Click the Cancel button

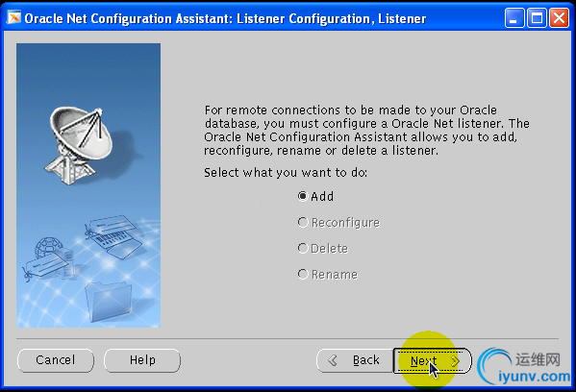coord(56,360)
